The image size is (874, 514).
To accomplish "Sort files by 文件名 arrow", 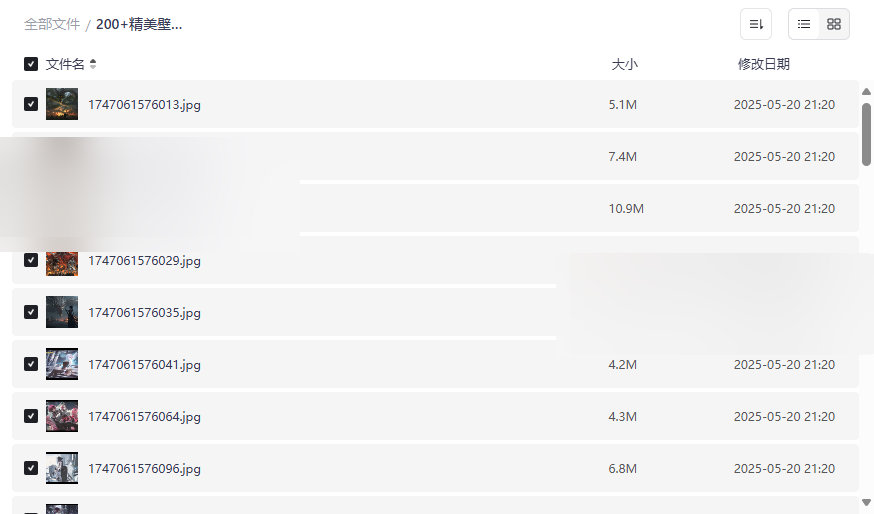I will tap(93, 64).
